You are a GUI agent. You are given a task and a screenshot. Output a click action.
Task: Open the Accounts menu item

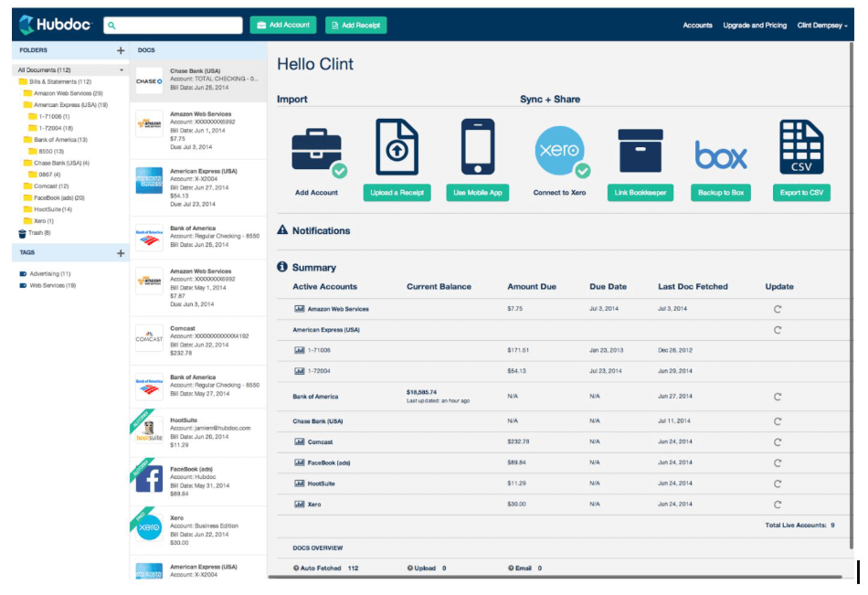(697, 26)
